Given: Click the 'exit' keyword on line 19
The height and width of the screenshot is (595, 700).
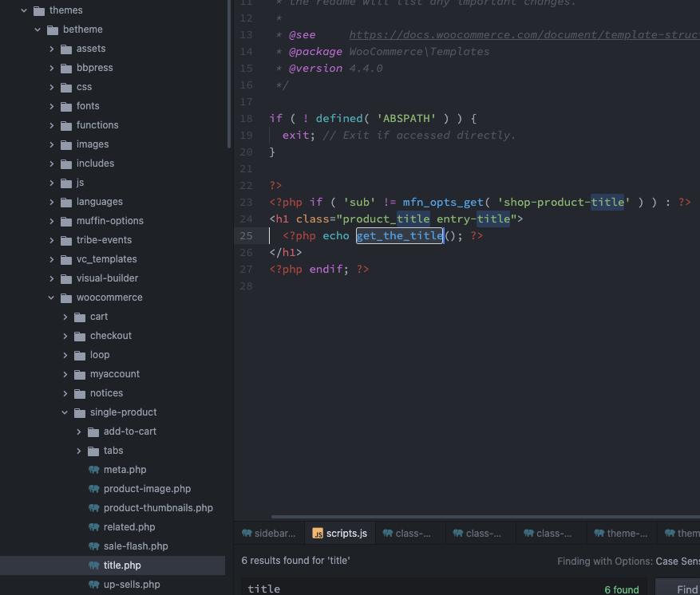Looking at the screenshot, I should 295,135.
